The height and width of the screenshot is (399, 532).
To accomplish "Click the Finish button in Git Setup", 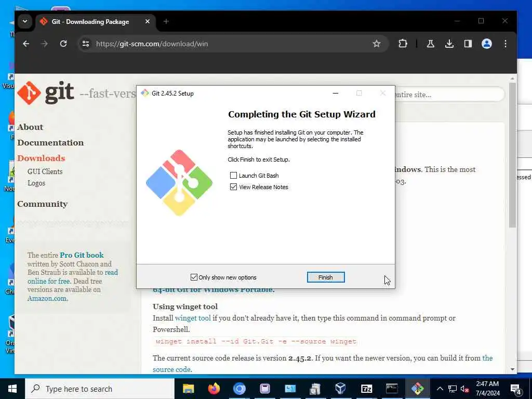I will (325, 277).
